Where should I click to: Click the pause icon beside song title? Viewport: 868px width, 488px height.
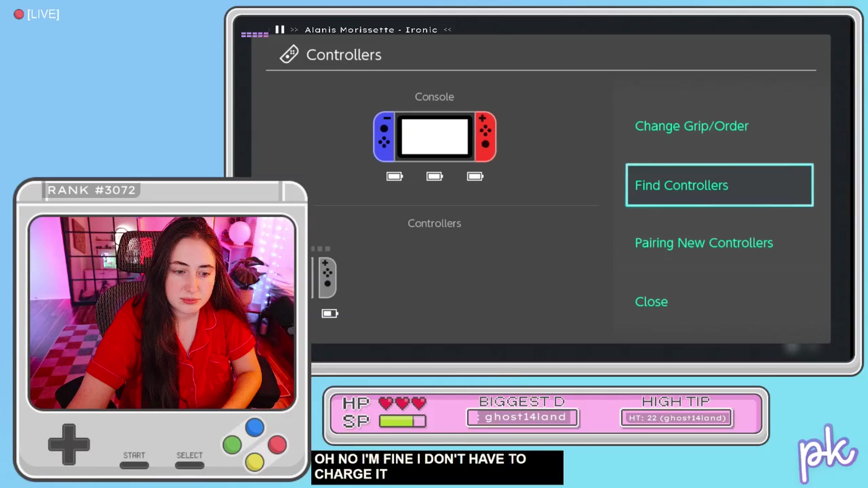point(280,29)
